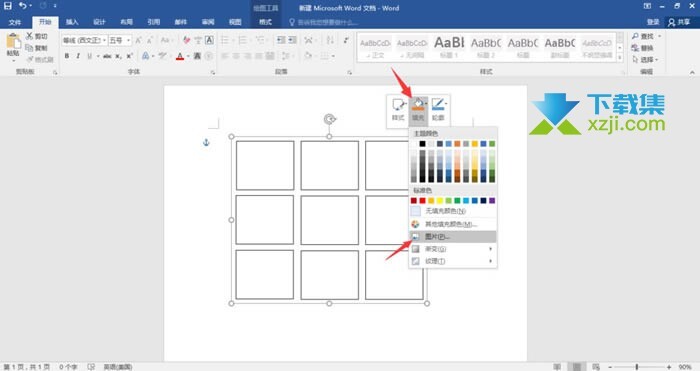Apply the 标题 1 heading style
The image size is (700, 371).
coord(450,47)
